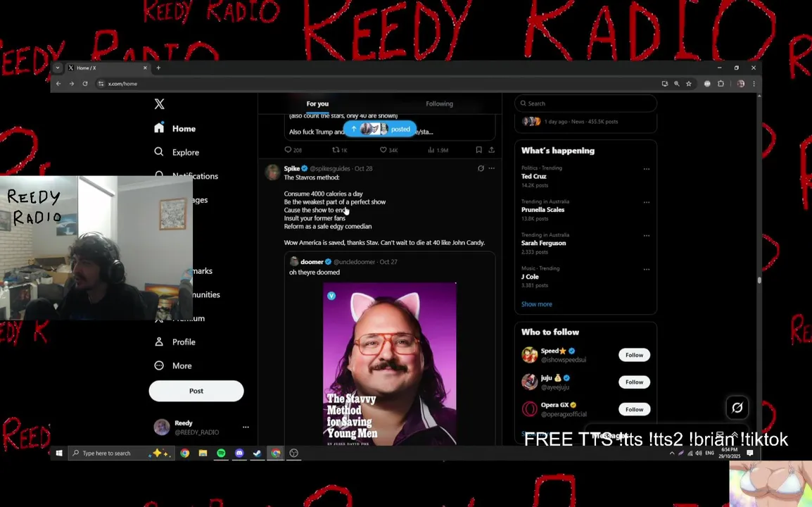Viewport: 812px width, 507px height.
Task: Open the doomer quoted author name
Action: coord(312,262)
